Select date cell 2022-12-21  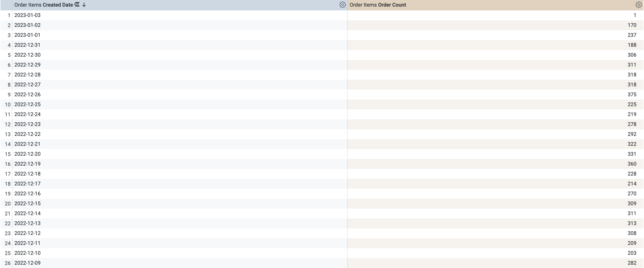click(27, 144)
